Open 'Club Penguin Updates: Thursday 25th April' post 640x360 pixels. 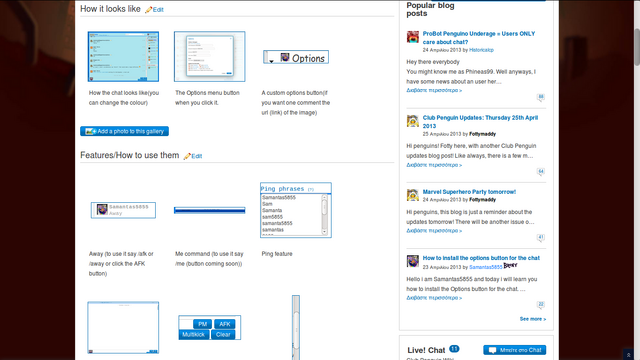tap(480, 122)
